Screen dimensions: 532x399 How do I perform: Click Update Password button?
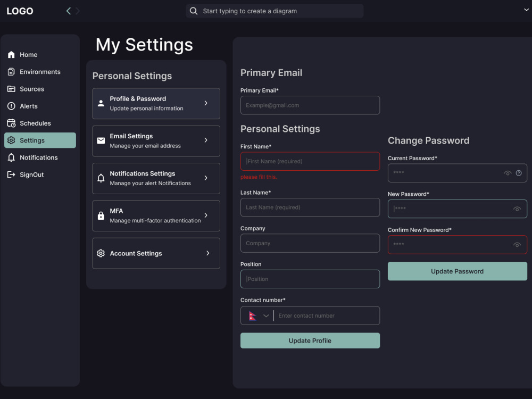point(457,271)
